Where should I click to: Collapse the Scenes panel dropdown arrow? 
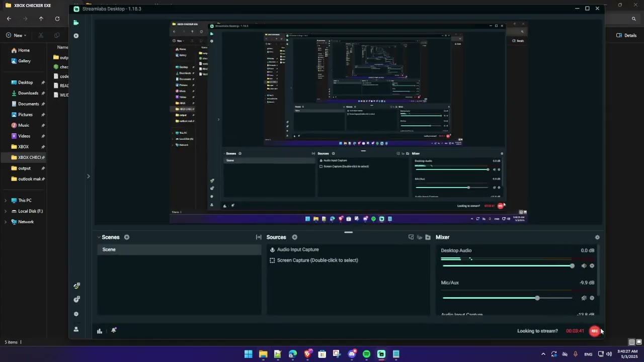[x=99, y=237]
